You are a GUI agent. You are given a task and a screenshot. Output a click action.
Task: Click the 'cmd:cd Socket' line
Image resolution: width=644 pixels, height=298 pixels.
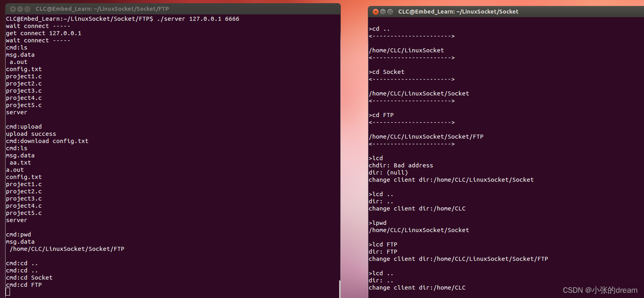pyautogui.click(x=29, y=278)
